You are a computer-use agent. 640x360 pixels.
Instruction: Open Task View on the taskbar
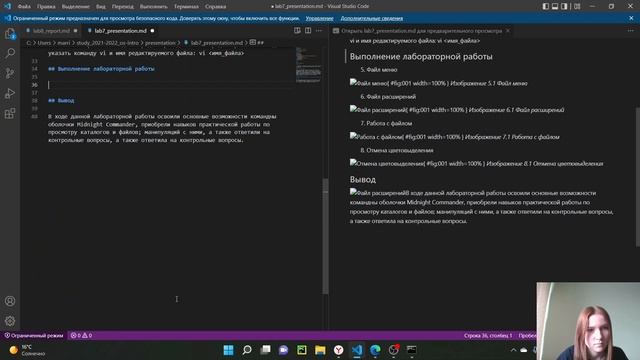coord(265,350)
